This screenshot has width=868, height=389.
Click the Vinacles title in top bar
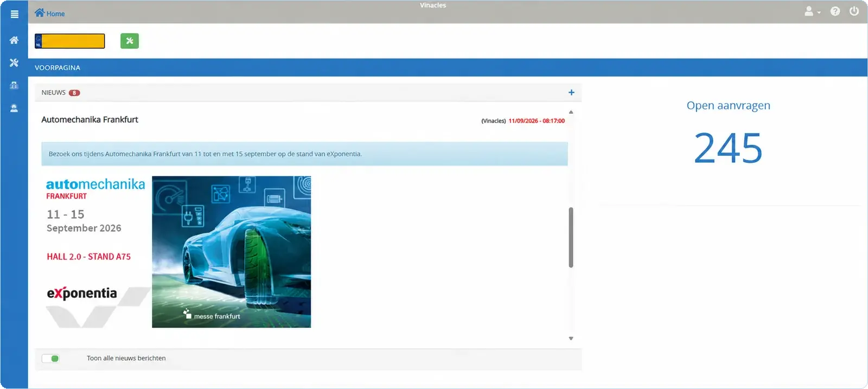(433, 5)
